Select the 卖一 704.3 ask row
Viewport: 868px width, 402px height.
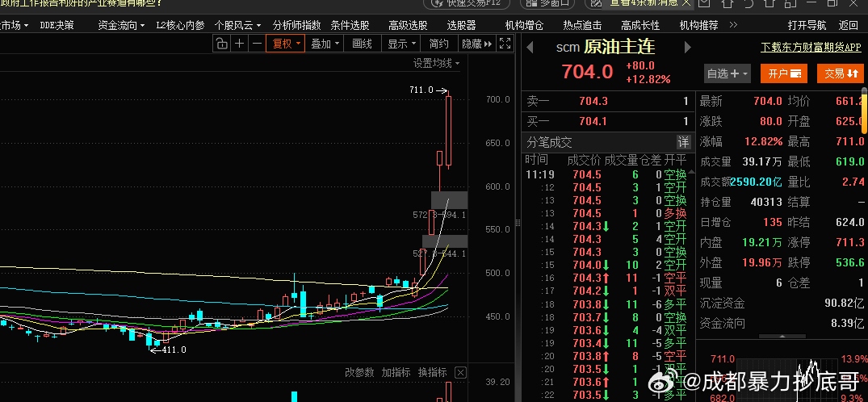coord(608,102)
